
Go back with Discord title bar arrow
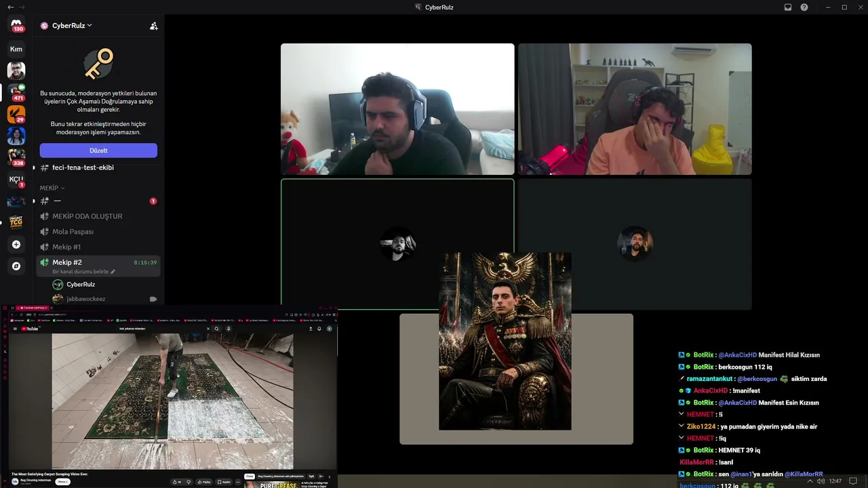(x=10, y=7)
